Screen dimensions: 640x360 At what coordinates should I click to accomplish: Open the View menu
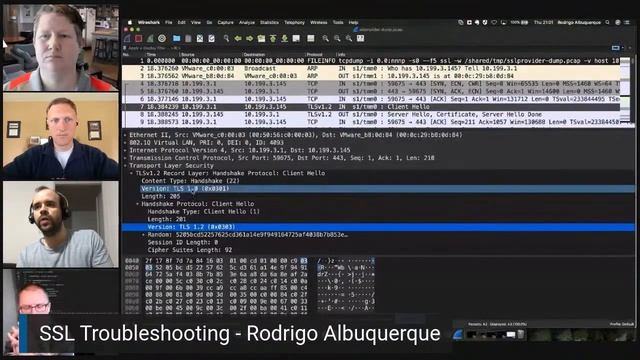(196, 22)
